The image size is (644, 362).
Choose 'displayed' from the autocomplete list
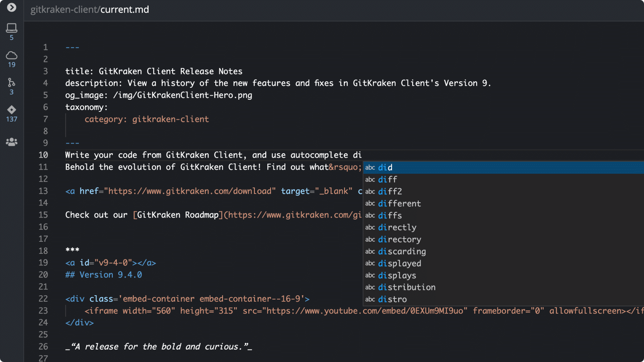coord(504,263)
